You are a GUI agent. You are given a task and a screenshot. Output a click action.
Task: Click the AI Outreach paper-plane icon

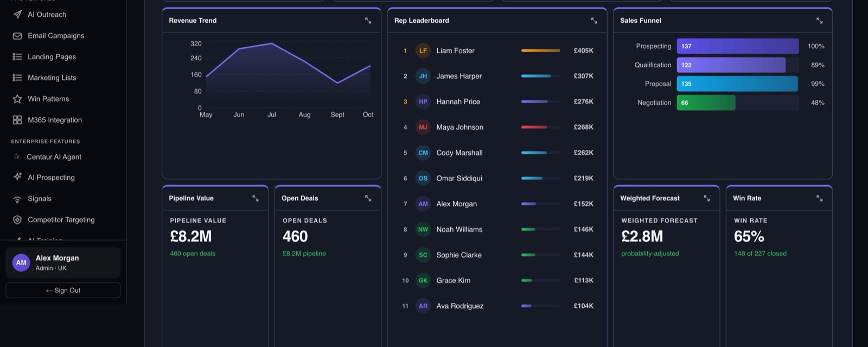tap(17, 15)
